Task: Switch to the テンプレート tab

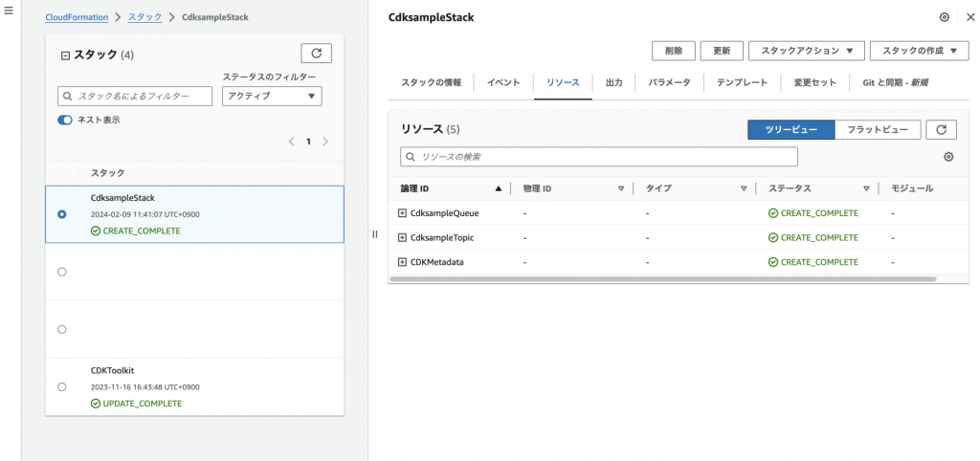Action: [742, 83]
